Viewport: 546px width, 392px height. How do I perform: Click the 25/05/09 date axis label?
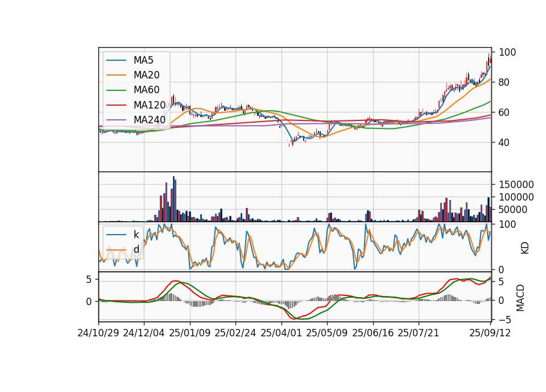click(x=327, y=333)
